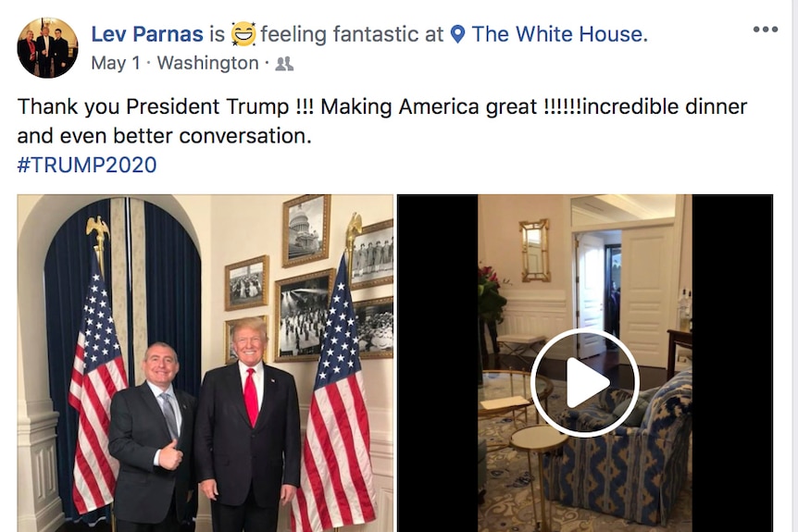Open the Lev Parnas profile name link
Screen dimensions: 798x532
(147, 34)
